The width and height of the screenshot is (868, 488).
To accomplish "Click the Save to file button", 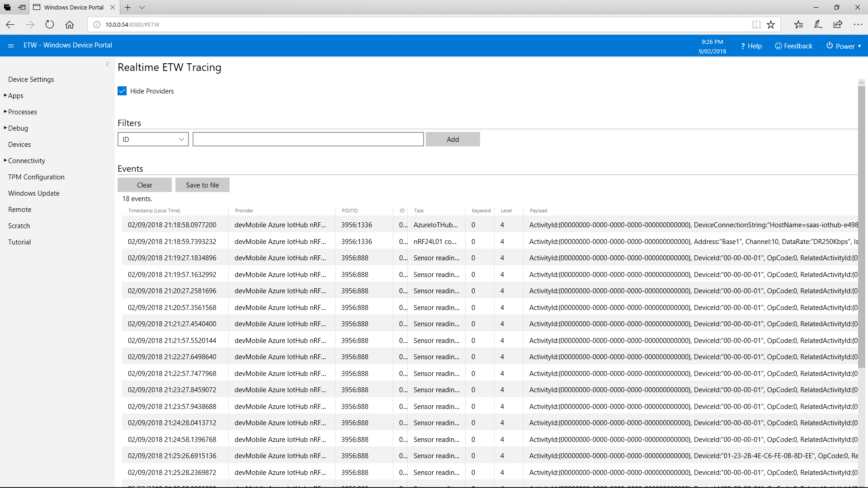I will [x=203, y=185].
